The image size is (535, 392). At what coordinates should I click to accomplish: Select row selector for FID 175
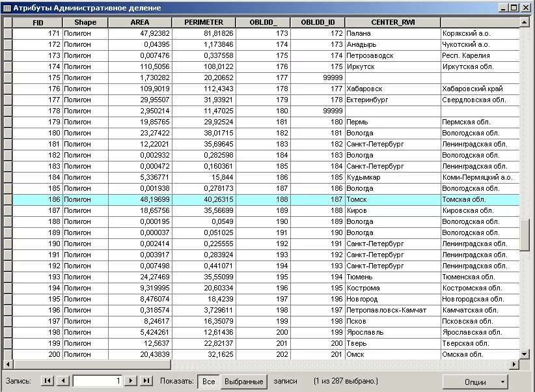[8, 78]
